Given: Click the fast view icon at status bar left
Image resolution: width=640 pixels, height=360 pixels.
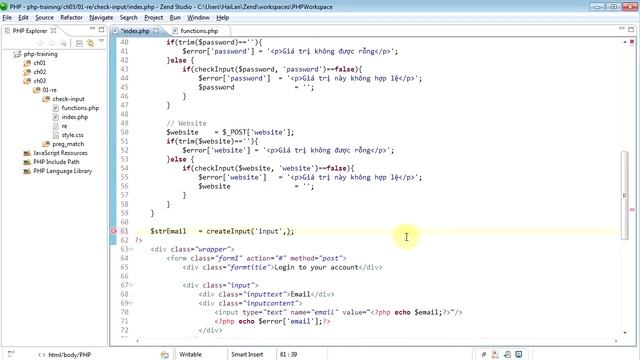Looking at the screenshot, I should click(11, 354).
